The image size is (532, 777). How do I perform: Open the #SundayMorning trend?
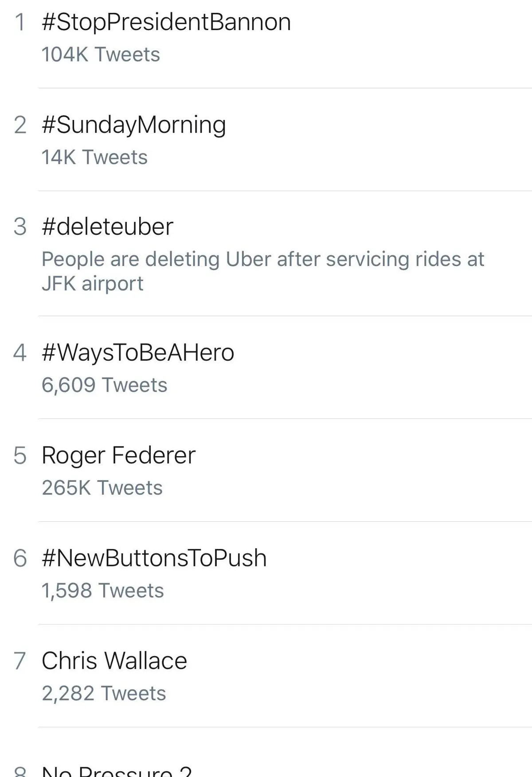coord(134,125)
